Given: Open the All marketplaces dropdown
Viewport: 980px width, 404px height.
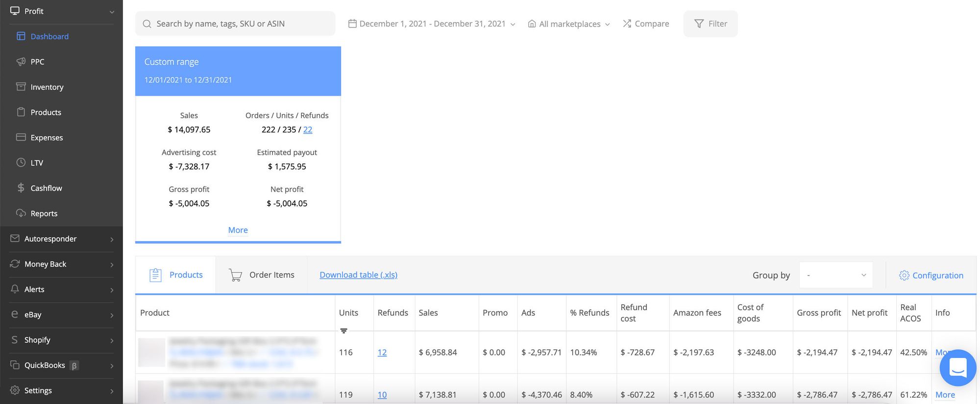Looking at the screenshot, I should 569,24.
